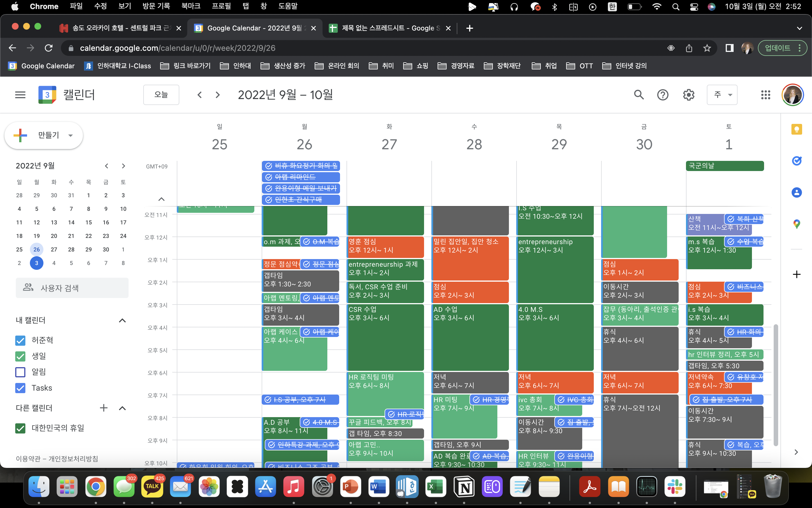This screenshot has width=812, height=508.
Task: Show previous month in mini calendar
Action: tap(106, 166)
